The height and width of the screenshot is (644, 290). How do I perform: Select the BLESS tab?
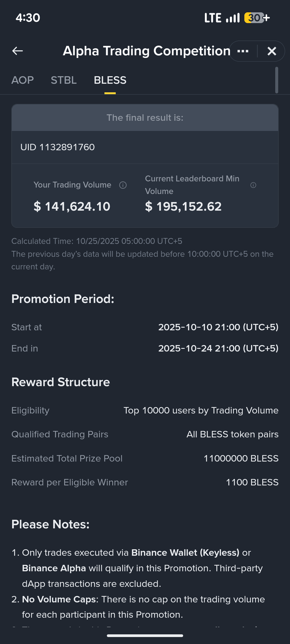click(x=110, y=80)
